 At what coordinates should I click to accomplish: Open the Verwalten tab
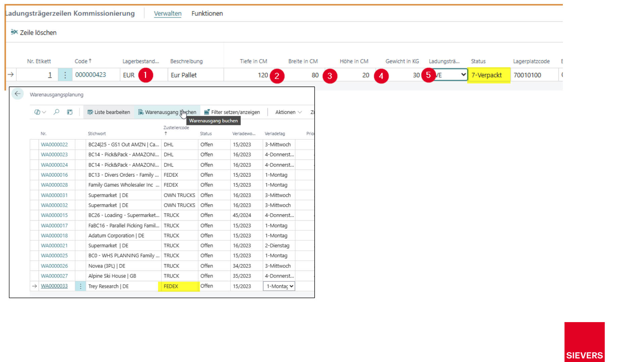168,13
